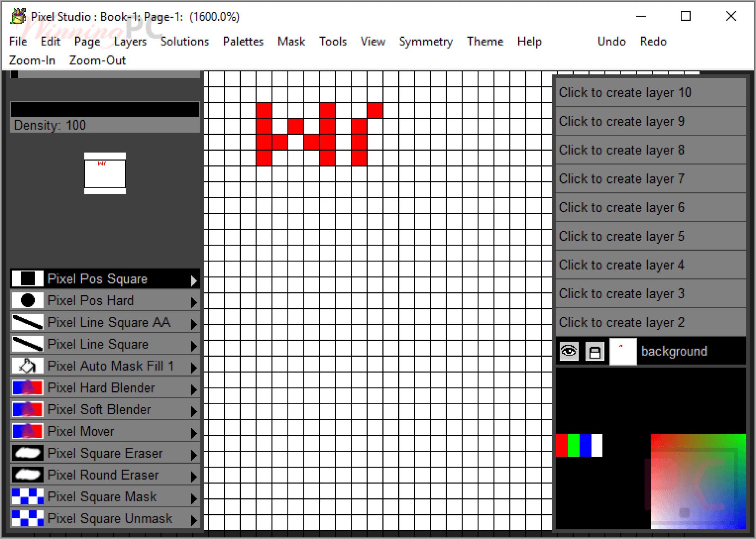The height and width of the screenshot is (539, 756).
Task: Click the background layer thumbnail
Action: [x=623, y=351]
